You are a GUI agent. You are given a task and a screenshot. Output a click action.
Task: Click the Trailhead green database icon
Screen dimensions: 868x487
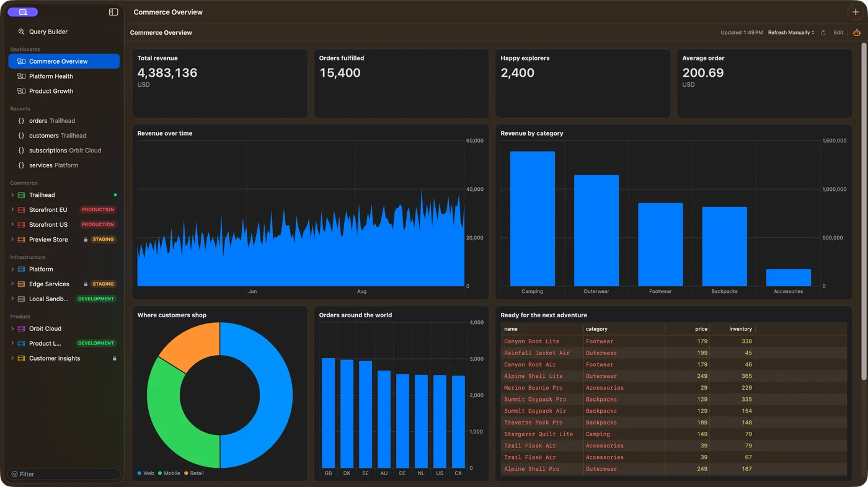click(x=21, y=195)
